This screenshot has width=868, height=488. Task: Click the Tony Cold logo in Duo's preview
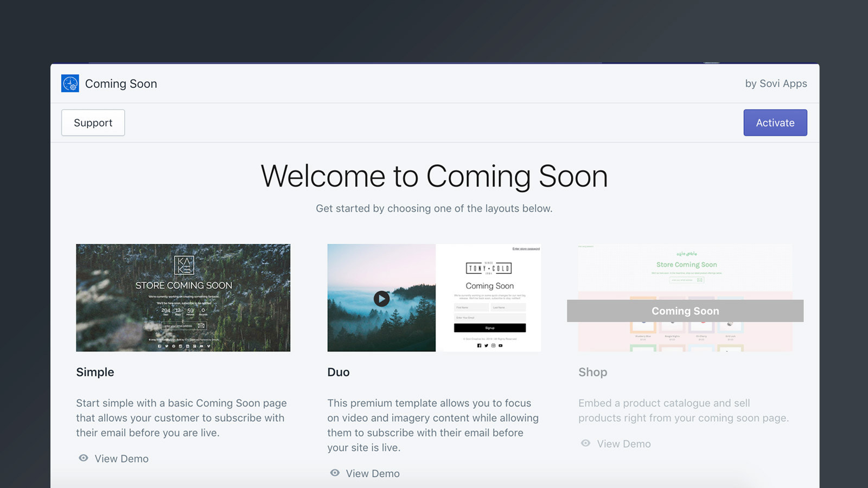pos(489,268)
